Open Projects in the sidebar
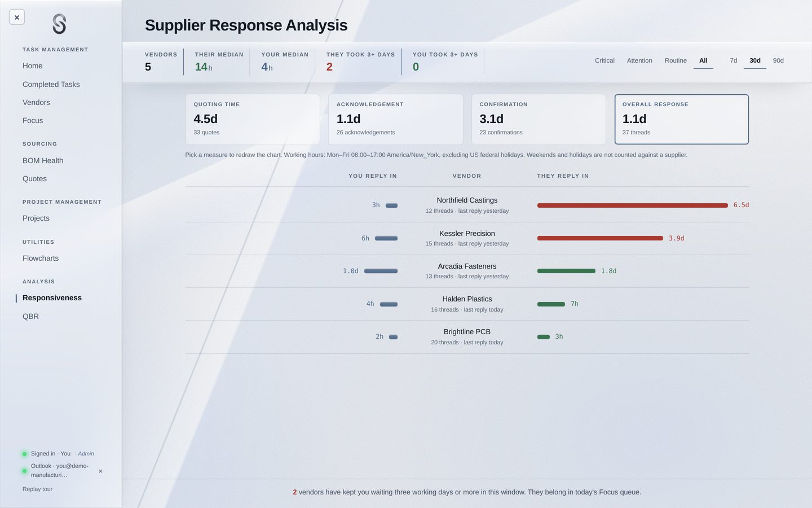Viewport: 812px width, 508px height. pyautogui.click(x=36, y=218)
